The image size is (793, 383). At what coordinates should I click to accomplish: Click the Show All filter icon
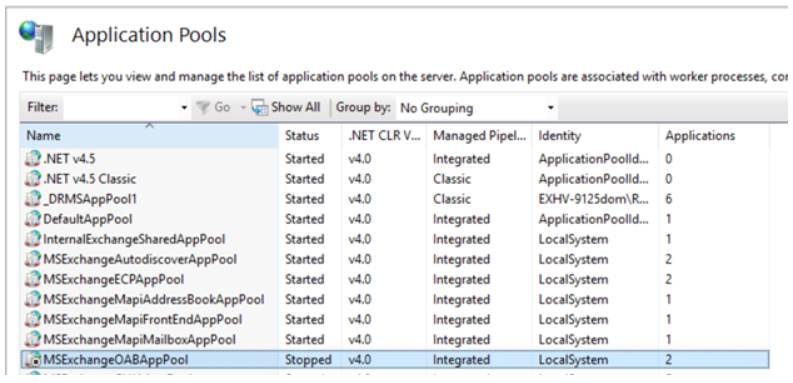coord(260,107)
